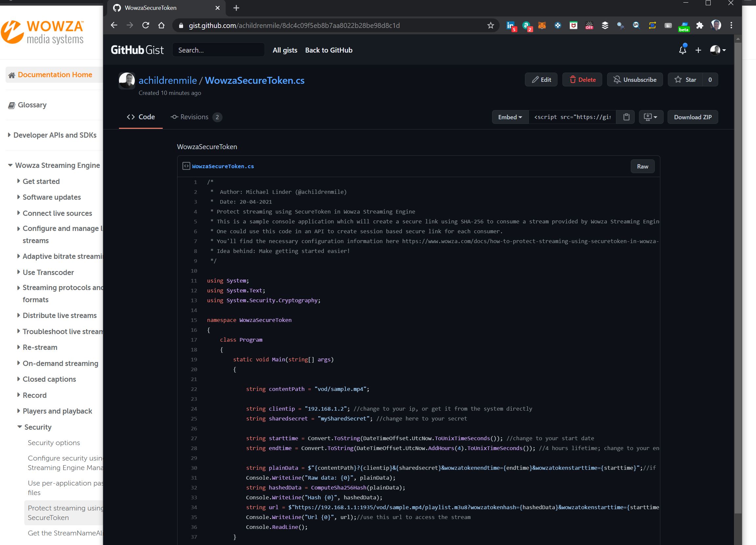756x545 pixels.
Task: Click the Unsubscribe button
Action: point(635,79)
